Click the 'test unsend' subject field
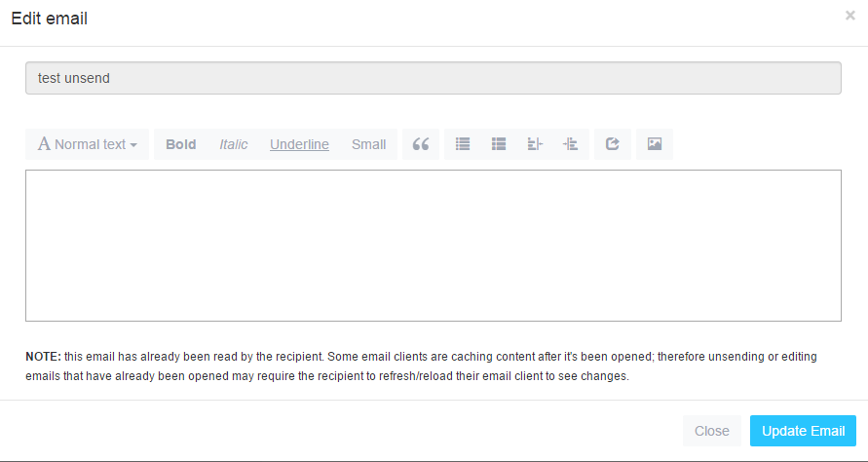This screenshot has width=868, height=462. pos(434,78)
